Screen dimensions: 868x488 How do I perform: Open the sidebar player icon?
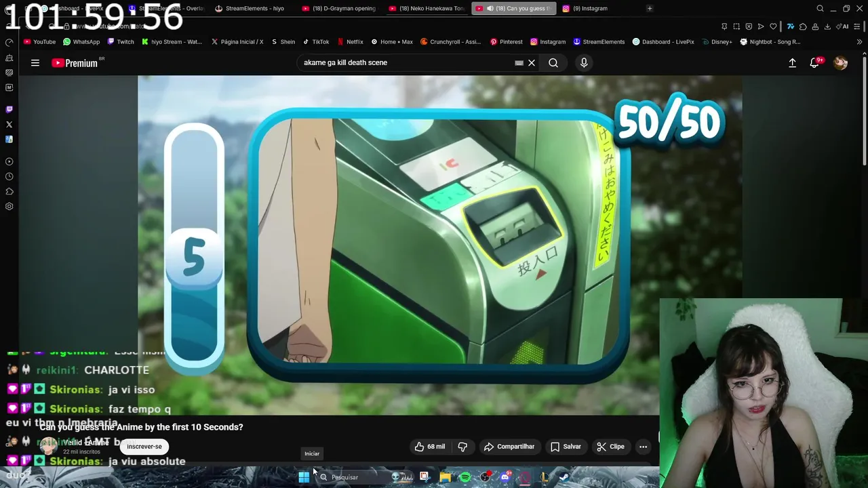pyautogui.click(x=9, y=162)
